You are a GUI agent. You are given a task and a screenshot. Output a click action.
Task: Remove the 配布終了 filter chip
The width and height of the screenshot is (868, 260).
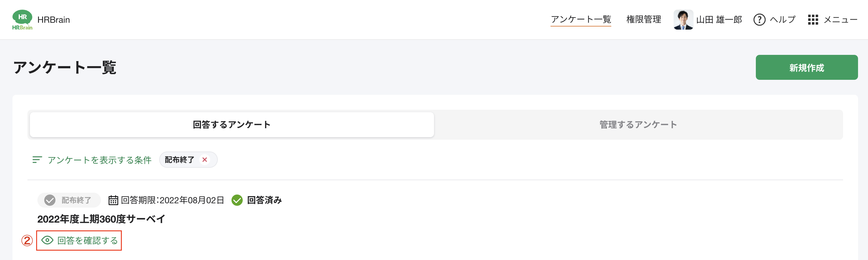(x=204, y=160)
